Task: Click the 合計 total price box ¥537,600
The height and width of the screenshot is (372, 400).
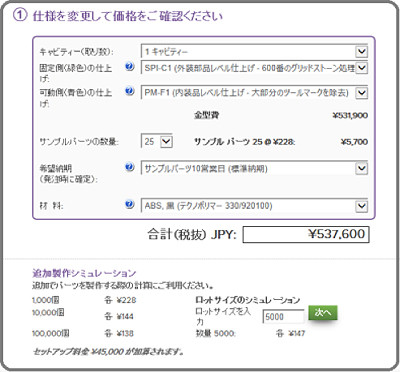Action: (x=306, y=234)
